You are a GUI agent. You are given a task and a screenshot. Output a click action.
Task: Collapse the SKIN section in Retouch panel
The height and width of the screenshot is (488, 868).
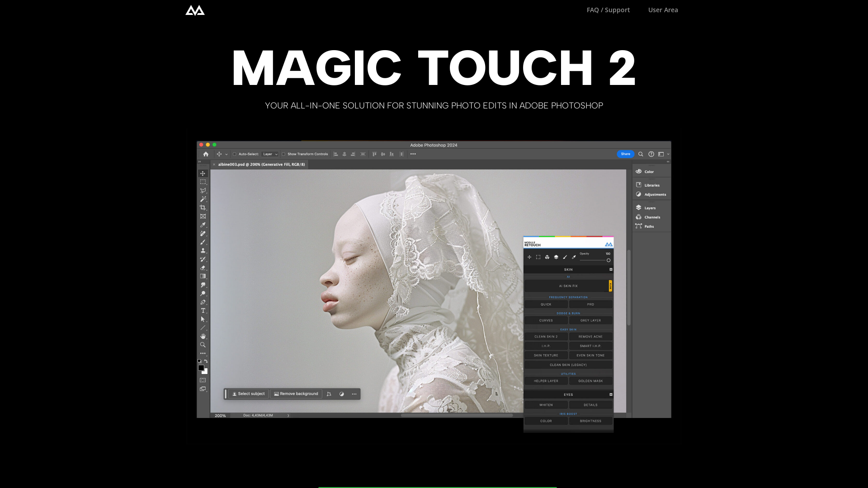pos(611,269)
